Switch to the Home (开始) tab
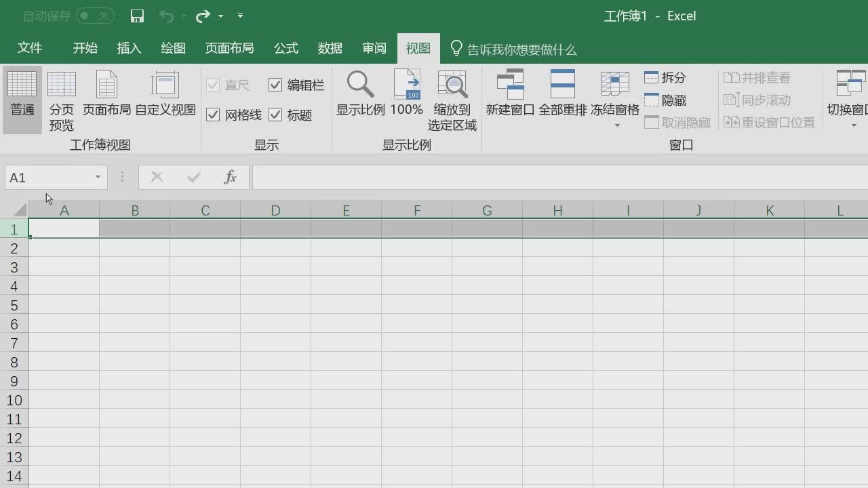Screen dimensions: 868x488 pyautogui.click(x=85, y=48)
